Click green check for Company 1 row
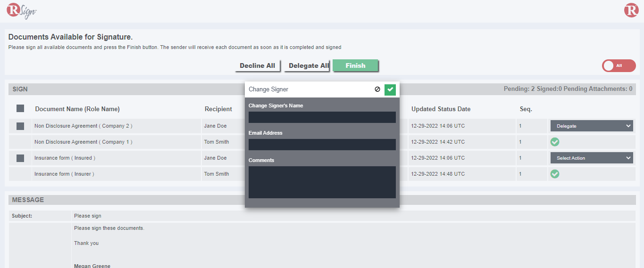The width and height of the screenshot is (644, 268). (x=555, y=142)
